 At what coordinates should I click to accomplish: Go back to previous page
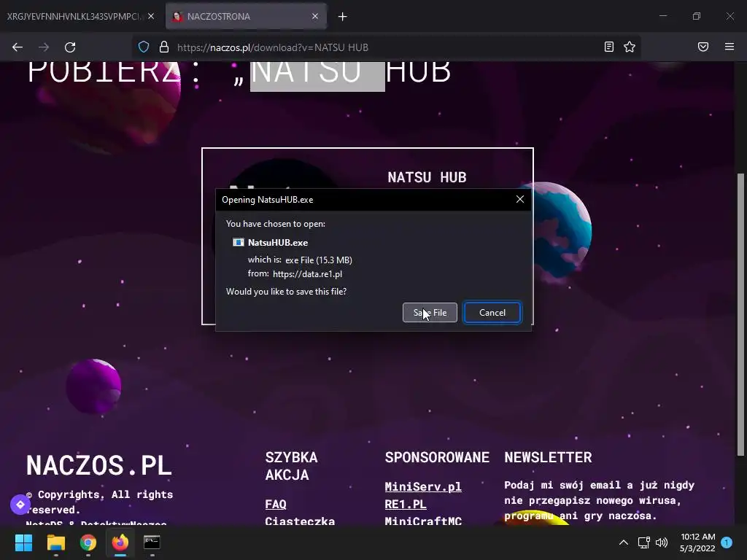click(x=18, y=47)
